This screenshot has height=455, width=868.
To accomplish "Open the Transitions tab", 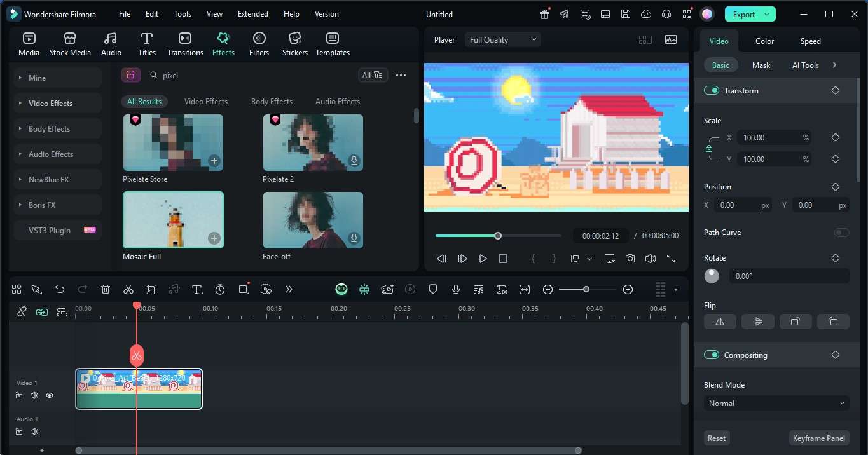I will [185, 44].
